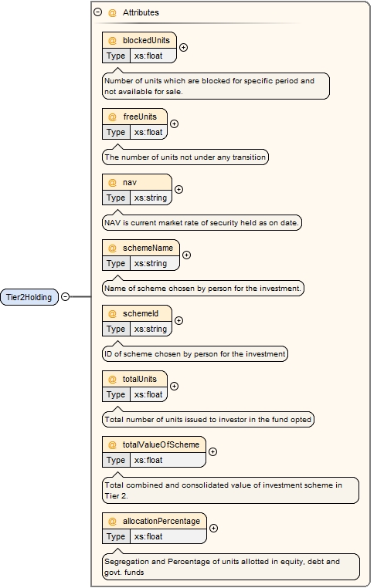The image size is (384, 588).
Task: Select the schemeName attribute name
Action: (148, 248)
